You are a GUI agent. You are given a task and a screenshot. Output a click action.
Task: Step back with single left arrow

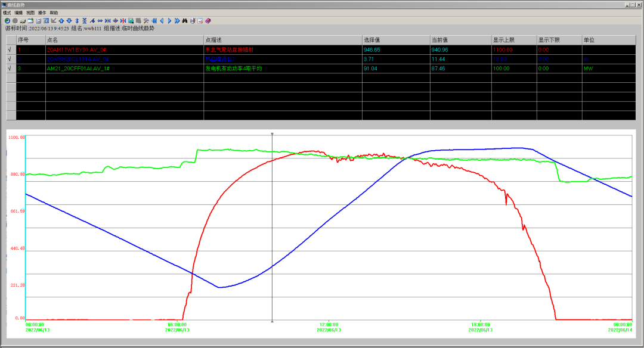[x=162, y=20]
